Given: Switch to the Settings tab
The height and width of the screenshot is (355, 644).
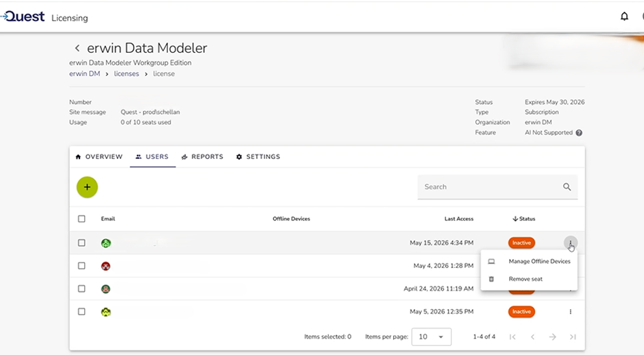Looking at the screenshot, I should [x=258, y=157].
